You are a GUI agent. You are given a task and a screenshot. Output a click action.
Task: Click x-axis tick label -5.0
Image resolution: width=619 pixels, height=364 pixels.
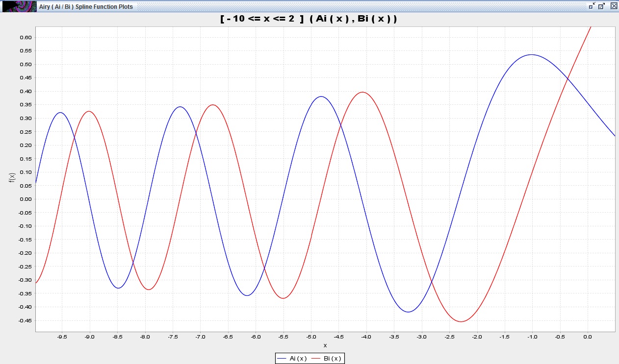[311, 337]
